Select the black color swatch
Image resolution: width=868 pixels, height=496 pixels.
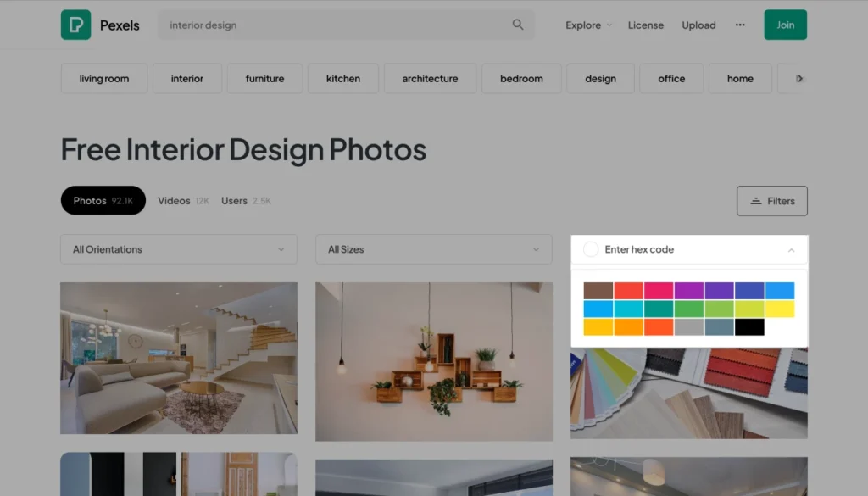[x=749, y=327]
